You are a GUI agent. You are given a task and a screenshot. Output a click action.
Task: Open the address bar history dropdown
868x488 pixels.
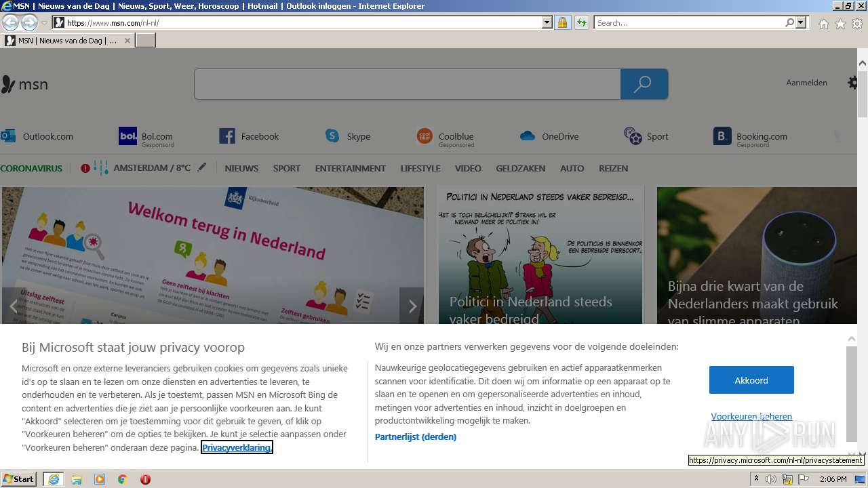[x=547, y=22]
